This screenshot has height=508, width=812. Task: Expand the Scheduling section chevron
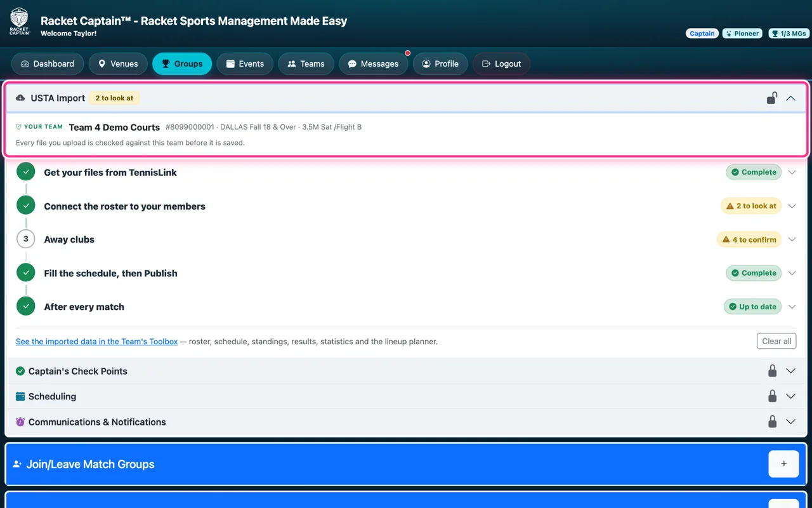click(x=790, y=396)
